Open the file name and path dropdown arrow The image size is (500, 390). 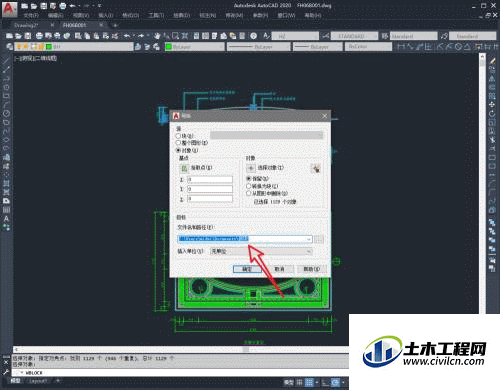(309, 239)
